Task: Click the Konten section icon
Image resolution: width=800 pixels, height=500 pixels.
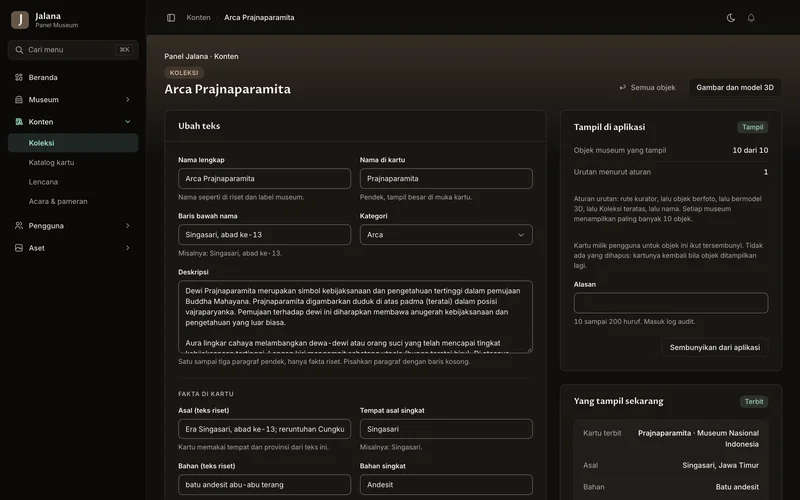Action: click(x=19, y=122)
